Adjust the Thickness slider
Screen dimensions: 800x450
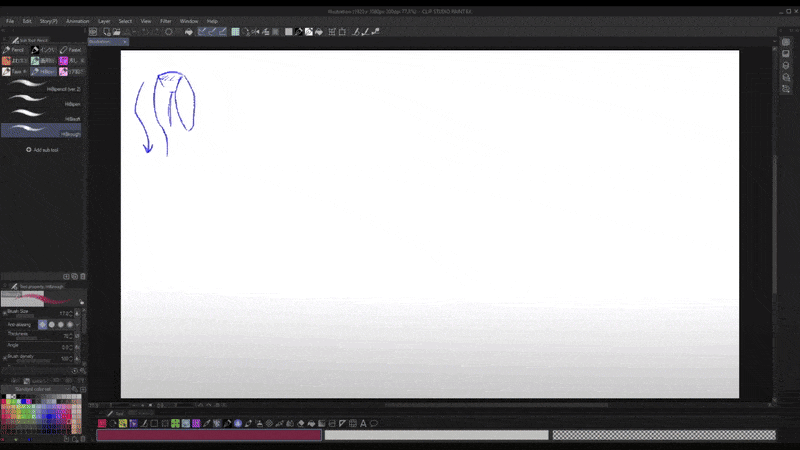point(27,338)
